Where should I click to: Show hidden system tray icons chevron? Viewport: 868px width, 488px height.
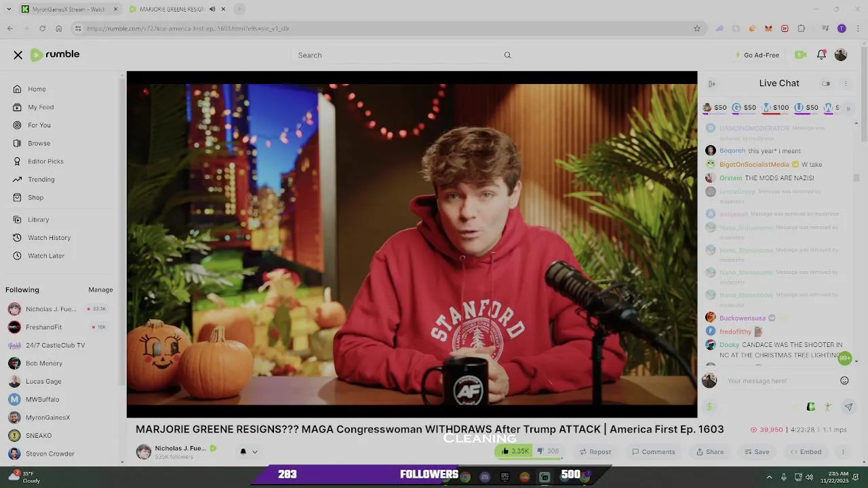769,477
